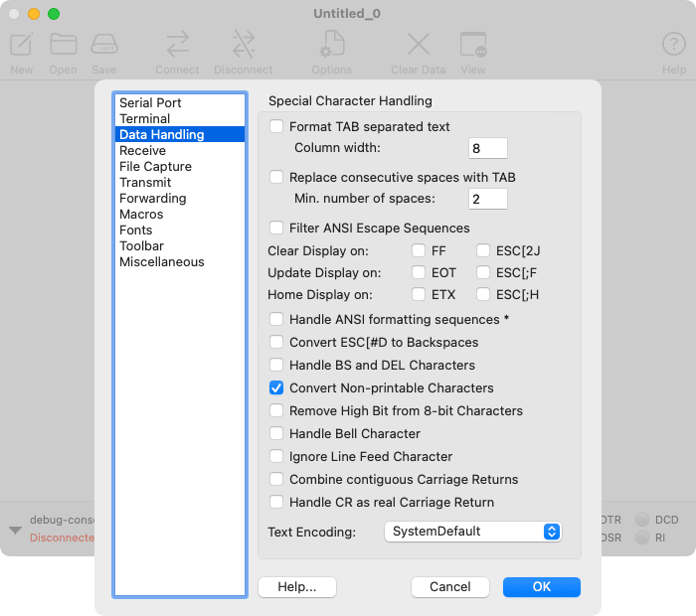Screen dimensions: 696x616
Task: Click the Connect arrows icon
Action: (177, 45)
